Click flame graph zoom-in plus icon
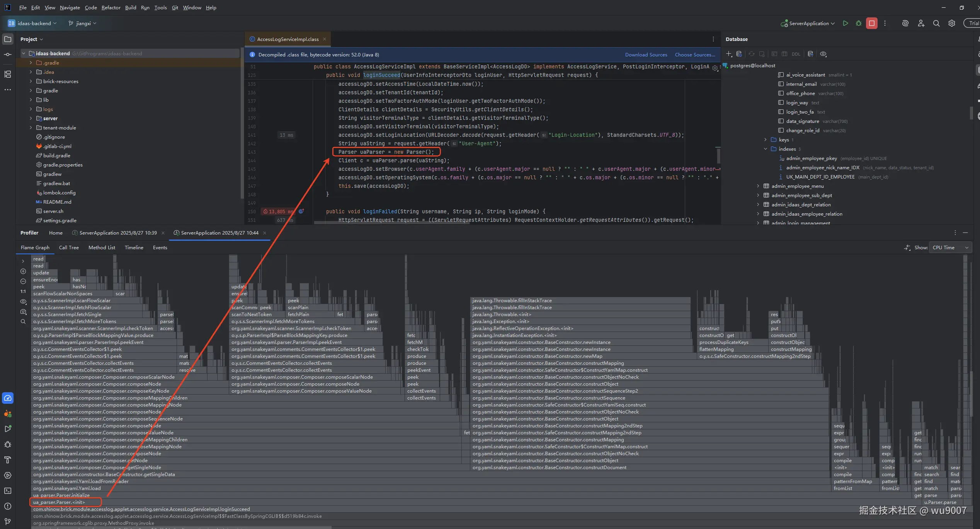980x529 pixels. (x=23, y=271)
